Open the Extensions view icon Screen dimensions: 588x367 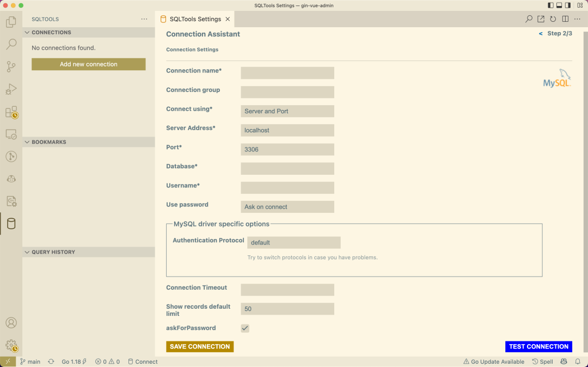click(x=11, y=112)
